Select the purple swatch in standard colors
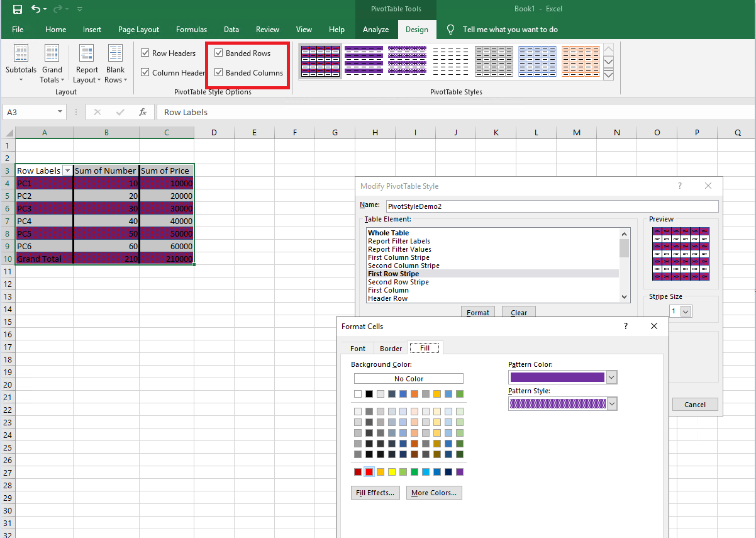 (x=459, y=472)
